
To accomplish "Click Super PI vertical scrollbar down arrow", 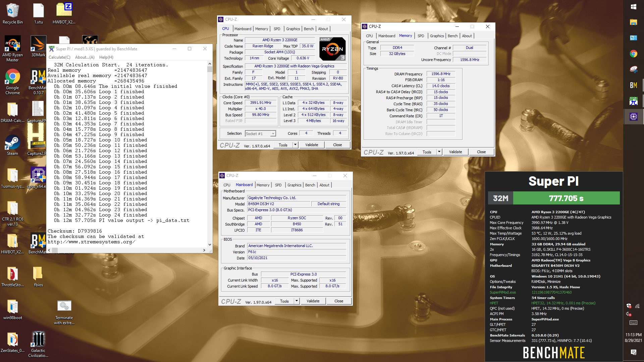I will 210,245.
